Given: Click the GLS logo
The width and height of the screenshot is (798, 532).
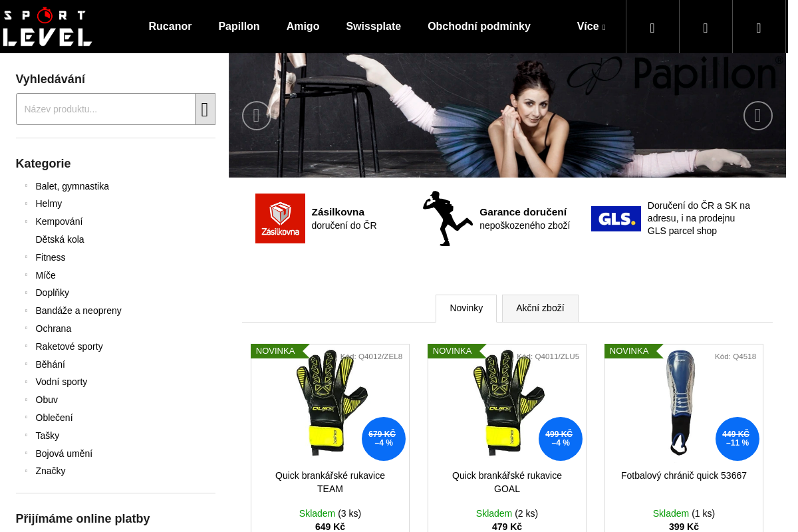Looking at the screenshot, I should 616,218.
